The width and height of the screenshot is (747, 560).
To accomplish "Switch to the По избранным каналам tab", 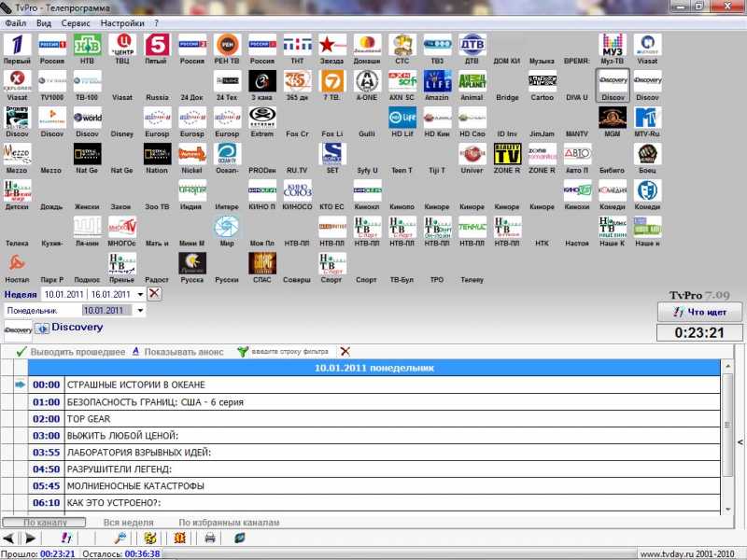I will click(x=229, y=523).
